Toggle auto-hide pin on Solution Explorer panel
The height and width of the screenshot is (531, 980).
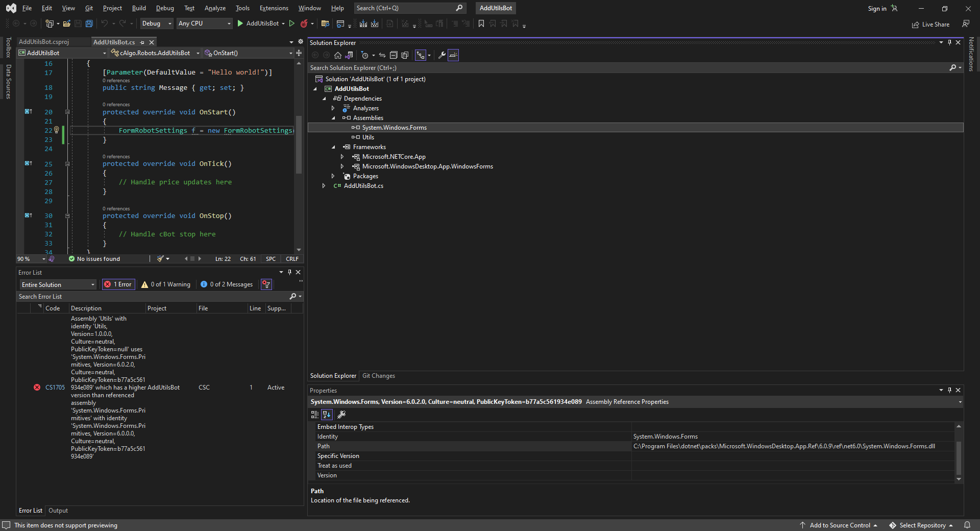[x=949, y=42]
